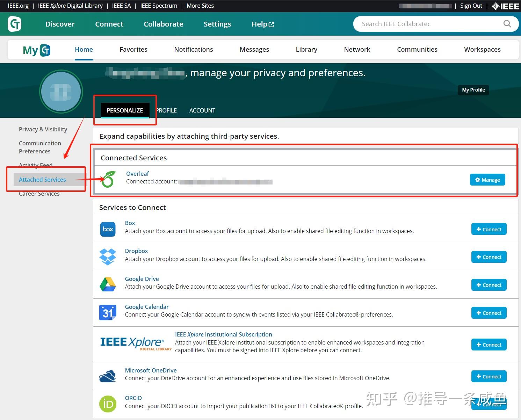Click the Collabratec G logo icon

(15, 24)
